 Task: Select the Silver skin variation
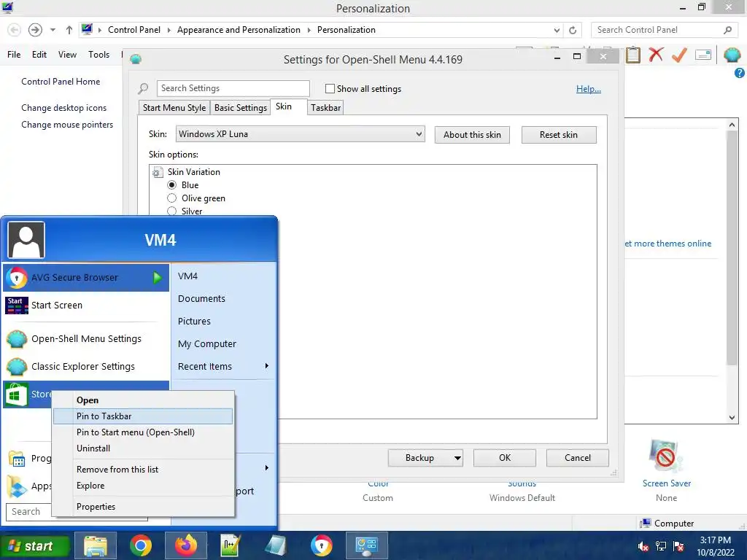click(x=172, y=211)
